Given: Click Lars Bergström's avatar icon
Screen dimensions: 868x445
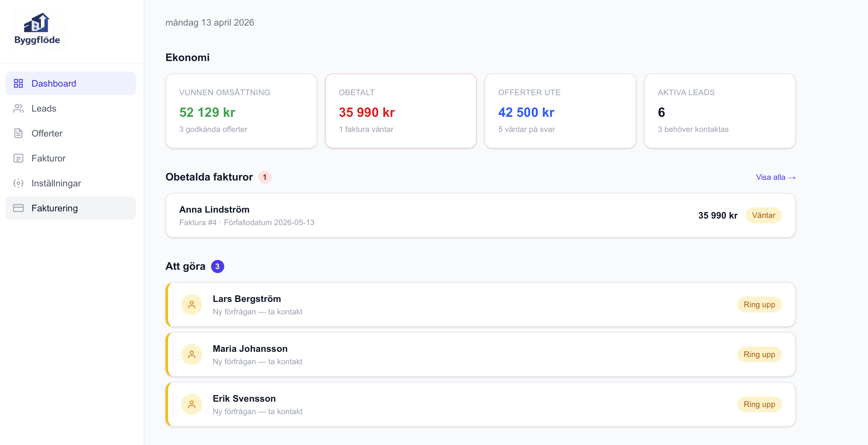Looking at the screenshot, I should pos(191,305).
